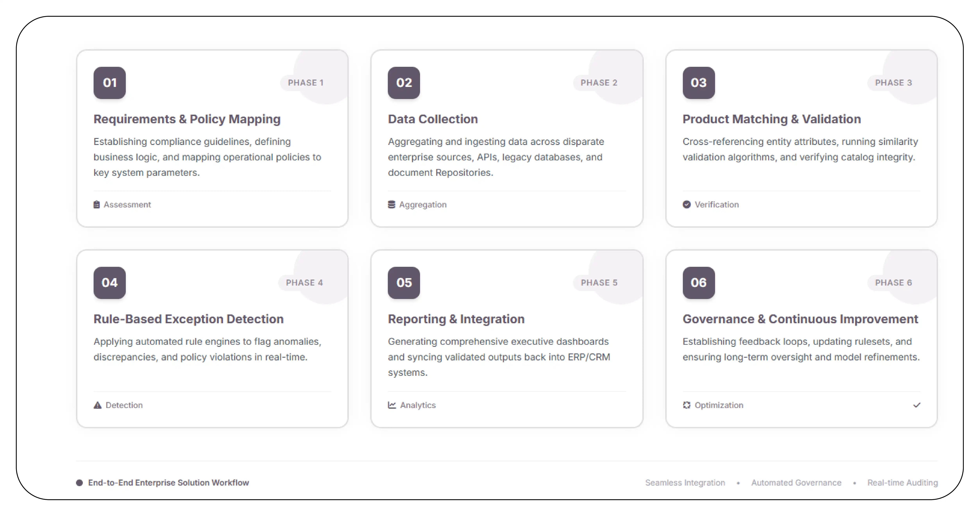Image resolution: width=980 pixels, height=516 pixels.
Task: Click the sync icon beside Optimization
Action: click(x=687, y=405)
